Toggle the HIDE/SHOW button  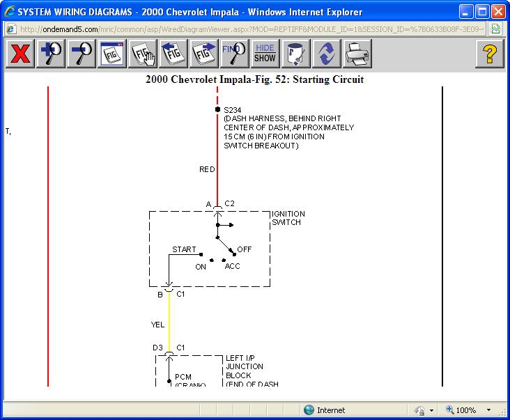click(265, 54)
